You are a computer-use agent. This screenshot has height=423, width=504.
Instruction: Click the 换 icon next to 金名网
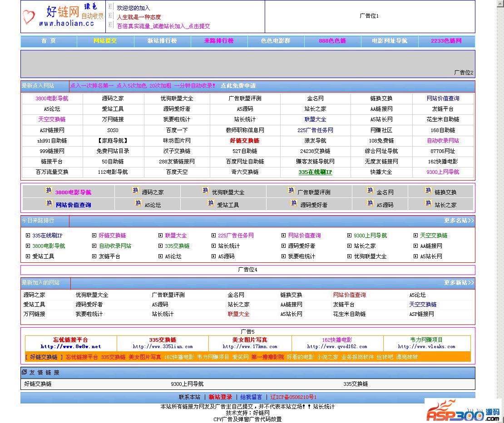tap(370, 191)
